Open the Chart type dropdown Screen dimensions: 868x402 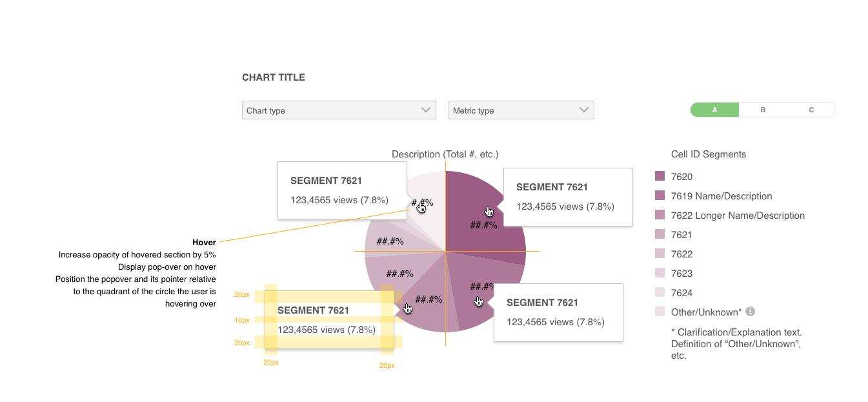tap(339, 110)
